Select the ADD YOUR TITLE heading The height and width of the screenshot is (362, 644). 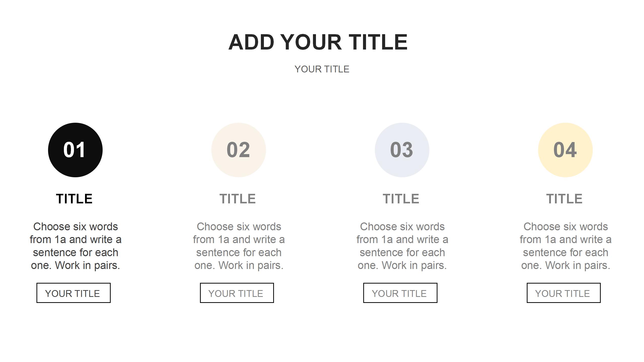[318, 42]
